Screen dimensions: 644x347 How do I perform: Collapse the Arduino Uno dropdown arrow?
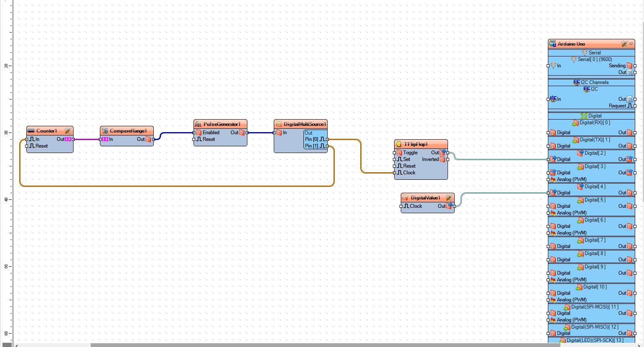[x=631, y=44]
